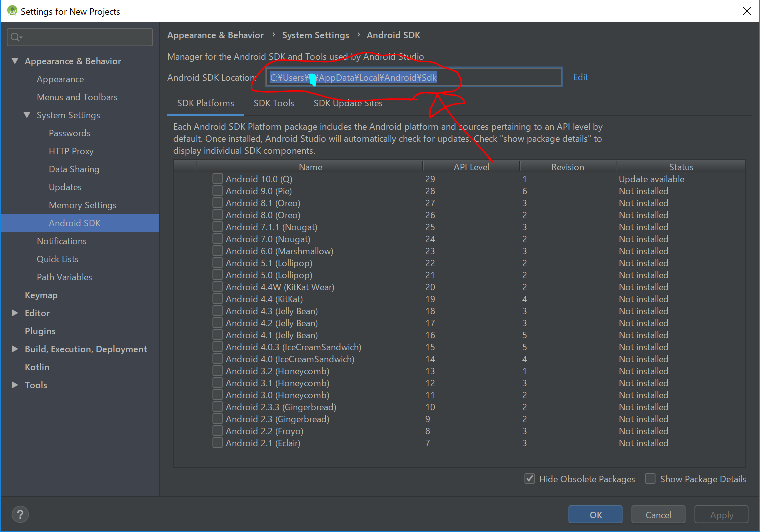Open Data Sharing settings
The height and width of the screenshot is (532, 760).
pos(74,169)
